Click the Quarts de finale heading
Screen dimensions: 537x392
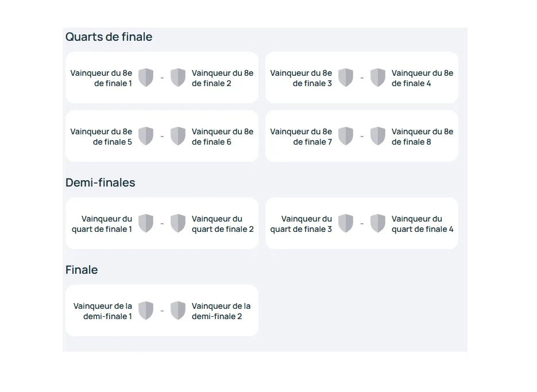pos(109,37)
